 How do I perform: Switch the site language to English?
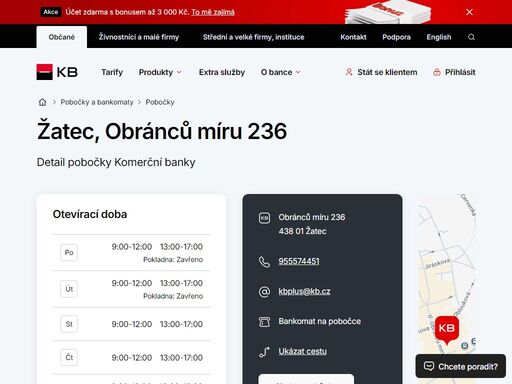pyautogui.click(x=439, y=37)
